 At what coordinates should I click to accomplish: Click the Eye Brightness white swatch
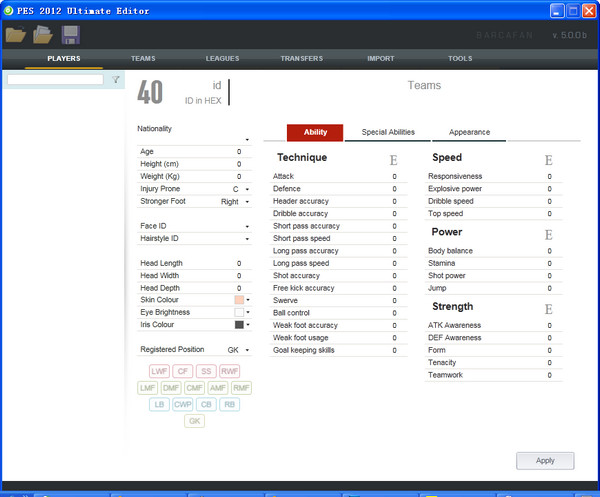(239, 312)
